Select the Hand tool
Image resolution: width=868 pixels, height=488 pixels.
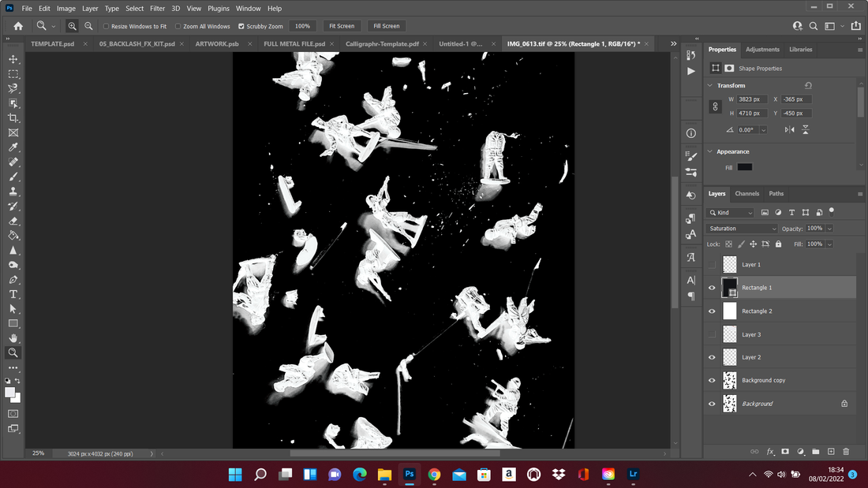tap(13, 338)
